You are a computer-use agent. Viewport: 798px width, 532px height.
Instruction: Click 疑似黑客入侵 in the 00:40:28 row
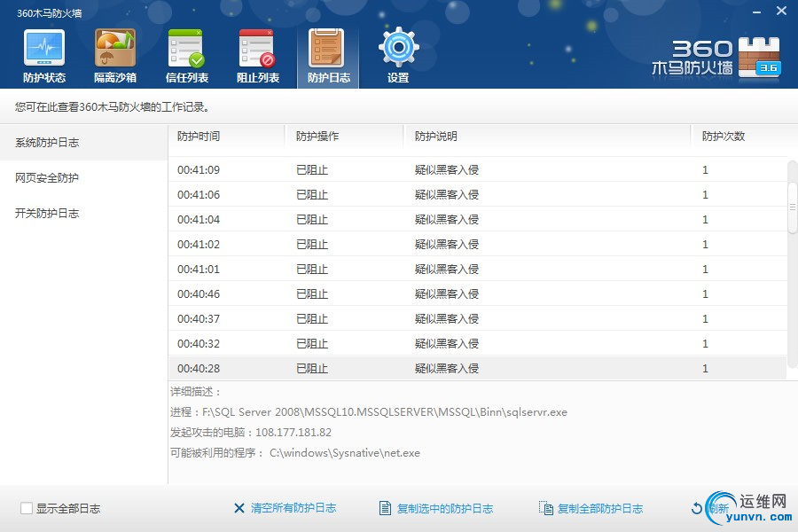tap(446, 369)
